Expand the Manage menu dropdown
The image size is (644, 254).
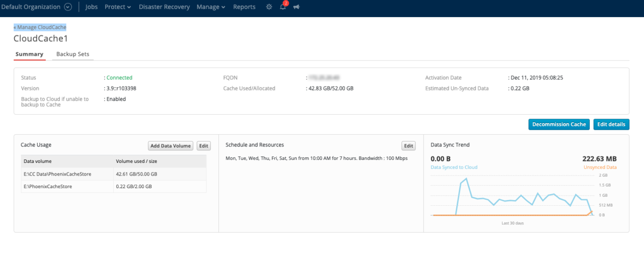tap(210, 7)
